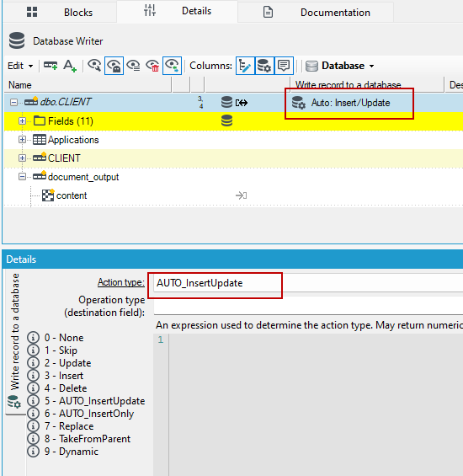Select the dbo.CLIENT row
463x476 pixels.
[x=234, y=102]
